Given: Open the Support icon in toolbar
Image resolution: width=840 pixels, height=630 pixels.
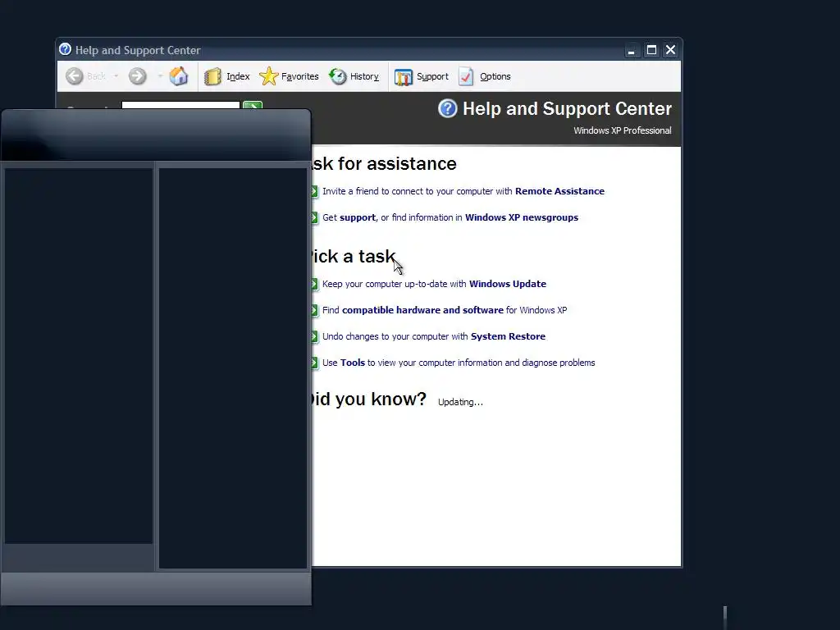Looking at the screenshot, I should [403, 77].
